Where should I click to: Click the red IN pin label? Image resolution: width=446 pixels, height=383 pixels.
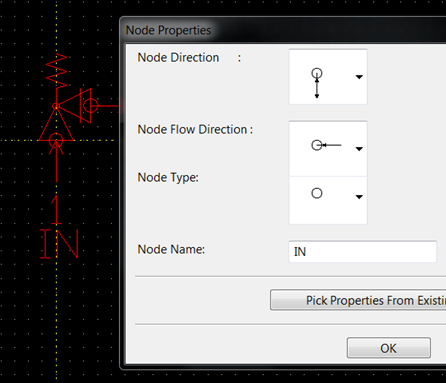pyautogui.click(x=59, y=244)
